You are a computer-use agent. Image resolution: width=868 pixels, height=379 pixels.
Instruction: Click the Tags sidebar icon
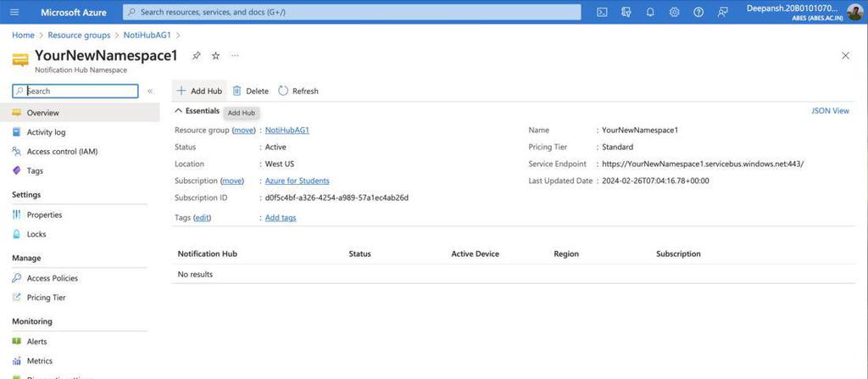(17, 170)
